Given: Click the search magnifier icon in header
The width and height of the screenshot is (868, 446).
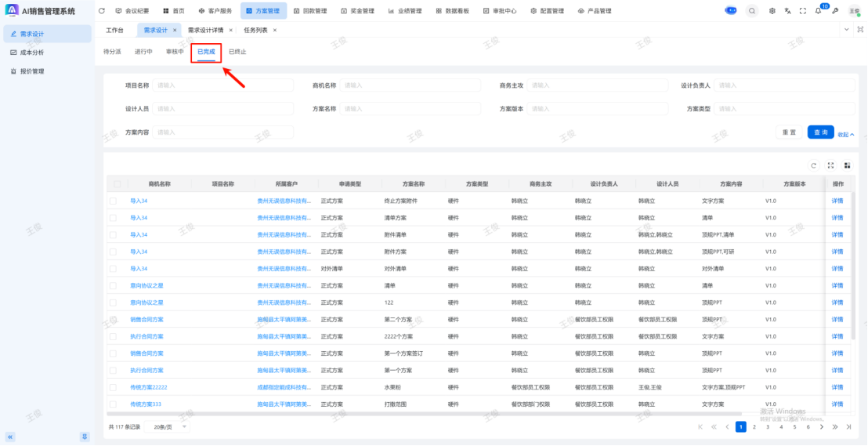Looking at the screenshot, I should 752,11.
